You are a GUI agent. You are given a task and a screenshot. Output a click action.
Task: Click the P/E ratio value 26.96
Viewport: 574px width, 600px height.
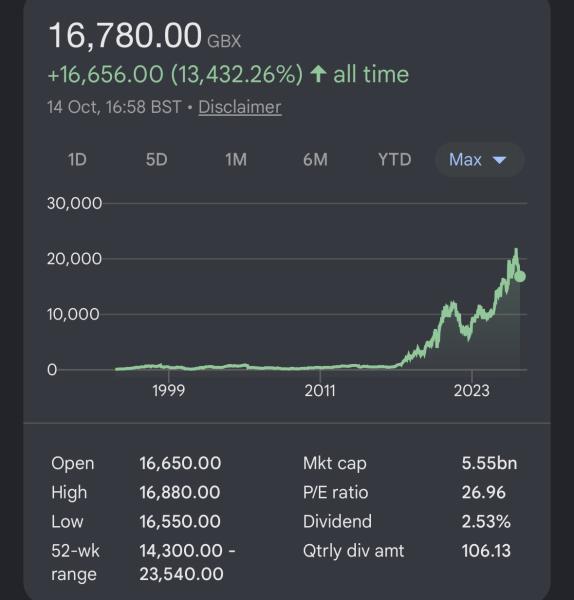[484, 492]
